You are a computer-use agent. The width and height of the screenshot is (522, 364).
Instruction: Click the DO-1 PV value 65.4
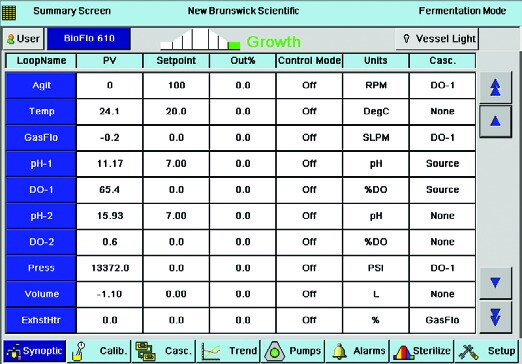[x=110, y=190]
